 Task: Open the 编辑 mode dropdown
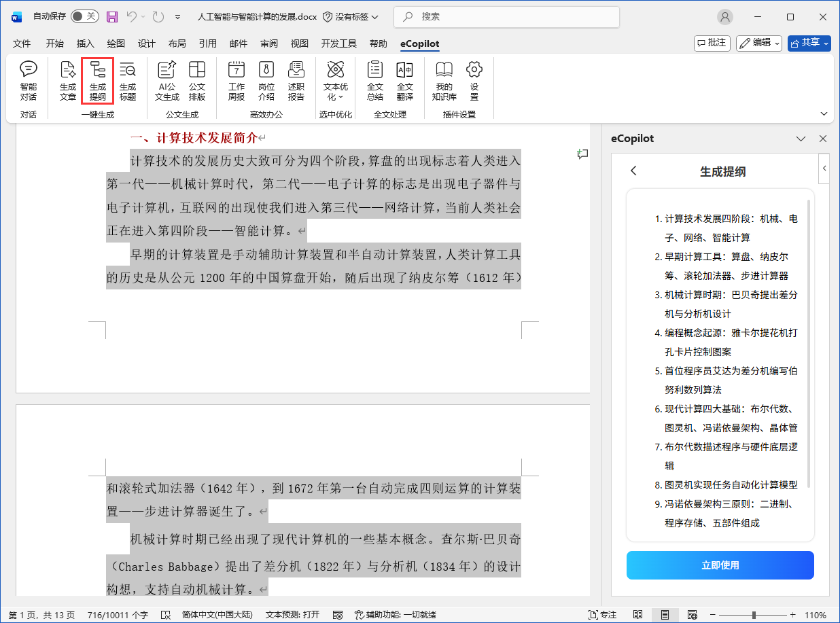(x=759, y=43)
